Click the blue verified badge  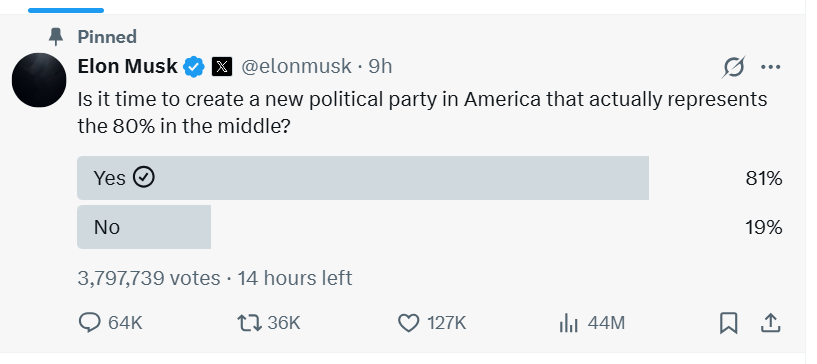pos(195,67)
